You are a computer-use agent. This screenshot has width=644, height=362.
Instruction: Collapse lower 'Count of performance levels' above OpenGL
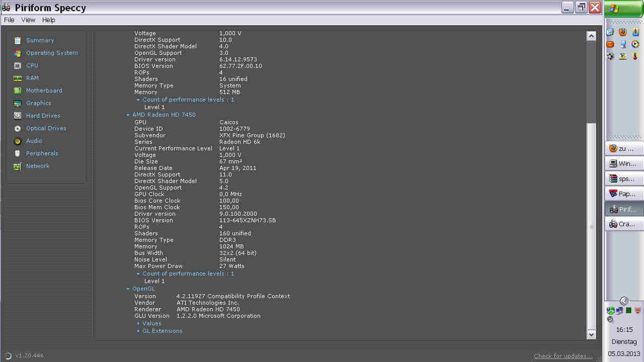click(x=138, y=274)
